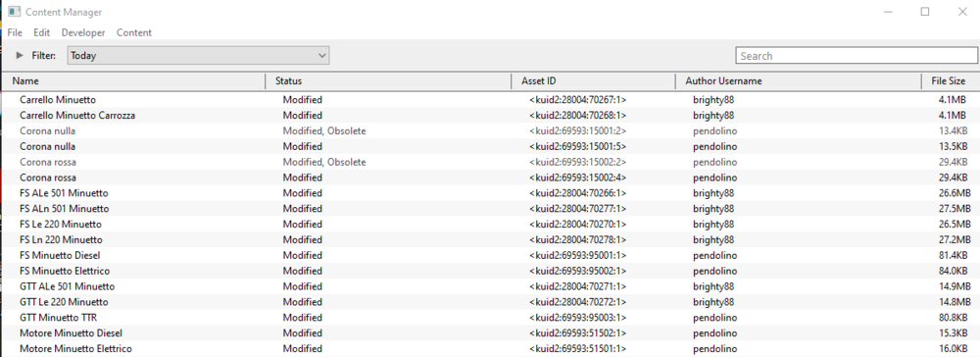Open the Edit menu
The width and height of the screenshot is (980, 357).
42,32
